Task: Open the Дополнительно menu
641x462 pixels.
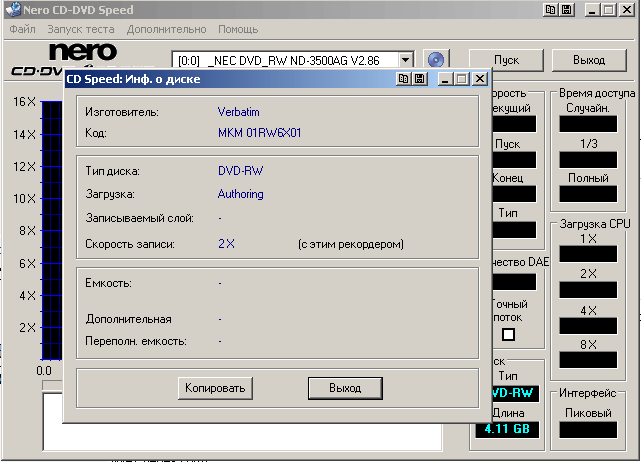Action: (166, 29)
